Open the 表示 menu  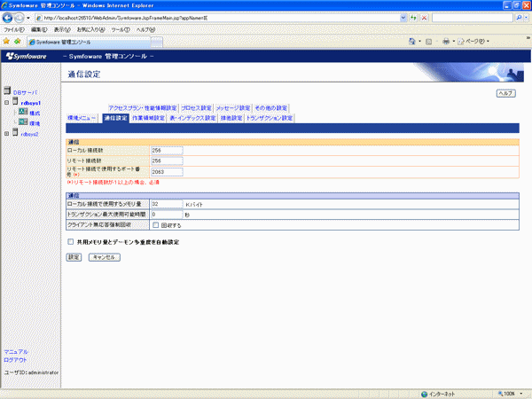[62, 29]
